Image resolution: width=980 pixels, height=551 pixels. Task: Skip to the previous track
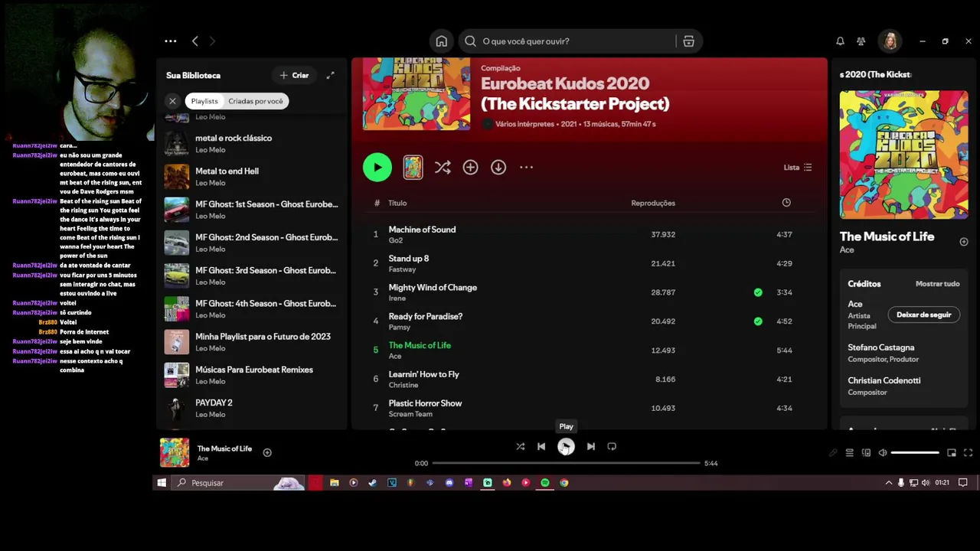click(541, 446)
